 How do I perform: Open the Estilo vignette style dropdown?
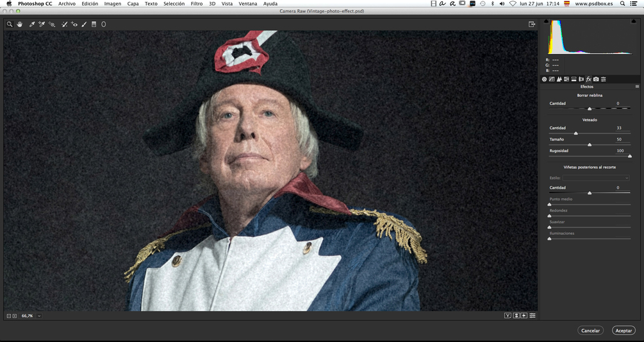pyautogui.click(x=595, y=178)
